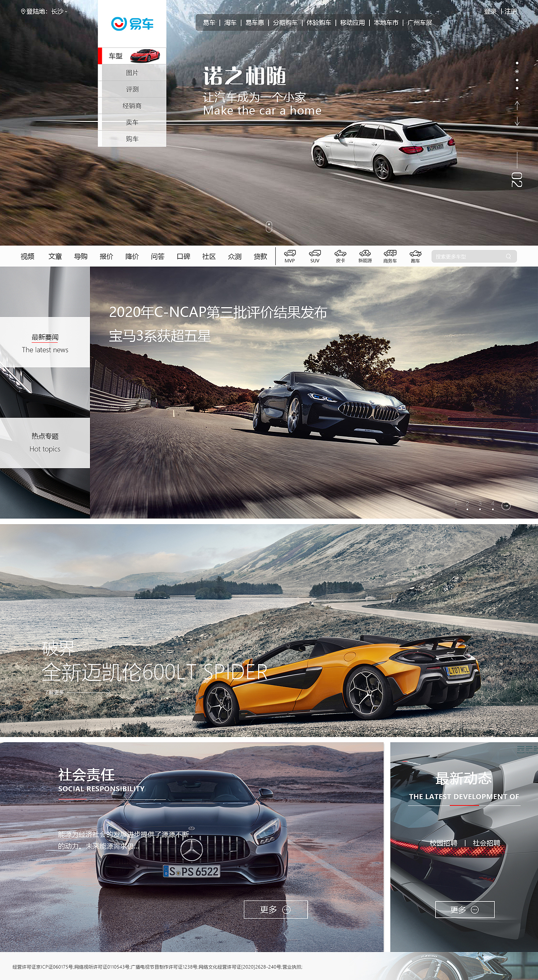Viewport: 538px width, 980px height.
Task: Open the 降价 category
Action: point(132,256)
